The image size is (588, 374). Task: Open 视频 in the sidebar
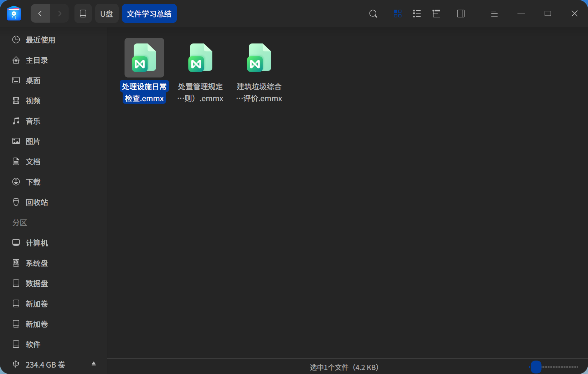[x=53, y=101]
